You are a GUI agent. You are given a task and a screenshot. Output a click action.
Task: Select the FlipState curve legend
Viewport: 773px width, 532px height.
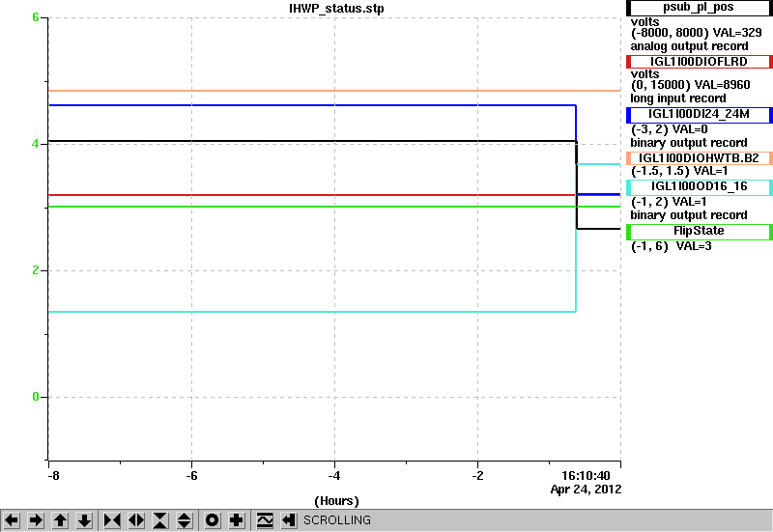click(699, 232)
